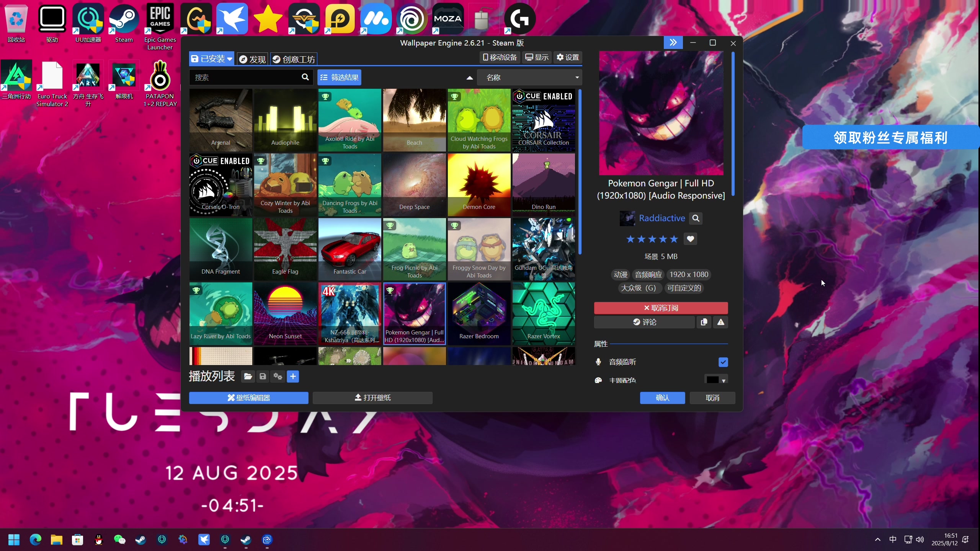Open WeChat from the taskbar
This screenshot has width=980, height=551.
[x=120, y=540]
